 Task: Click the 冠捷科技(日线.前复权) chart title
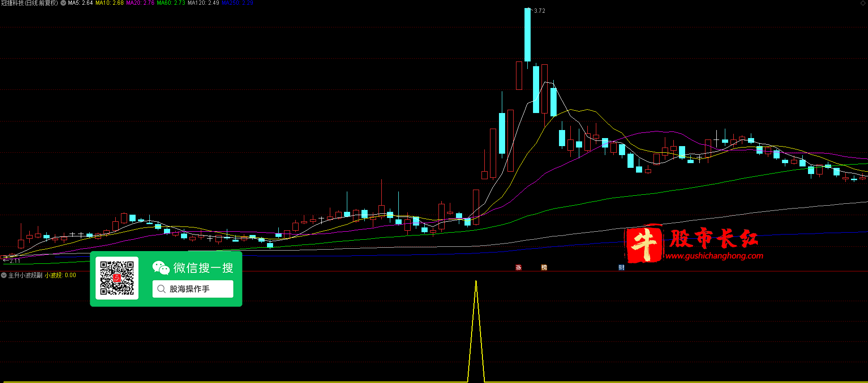(30, 3)
